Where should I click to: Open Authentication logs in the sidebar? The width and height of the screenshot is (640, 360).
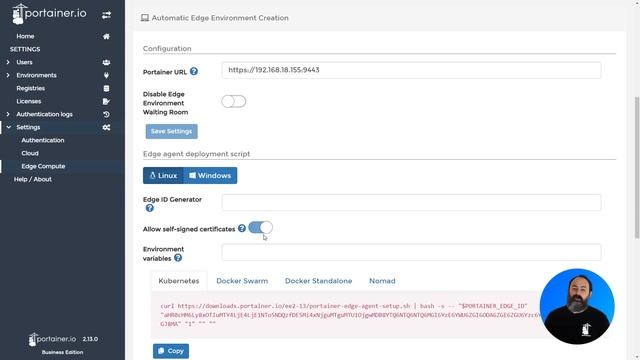pyautogui.click(x=44, y=114)
